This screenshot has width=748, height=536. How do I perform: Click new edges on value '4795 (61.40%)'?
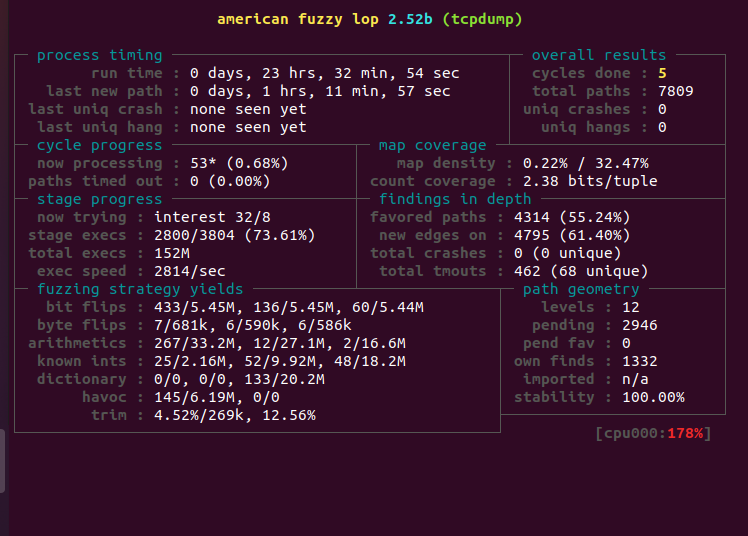pos(572,236)
